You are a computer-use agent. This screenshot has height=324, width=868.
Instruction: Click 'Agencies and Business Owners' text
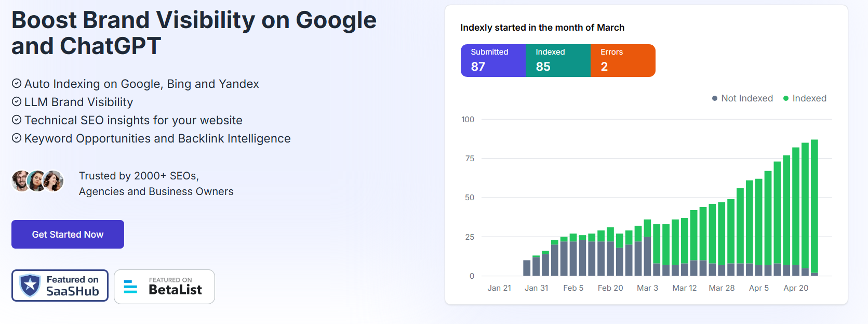pos(156,191)
